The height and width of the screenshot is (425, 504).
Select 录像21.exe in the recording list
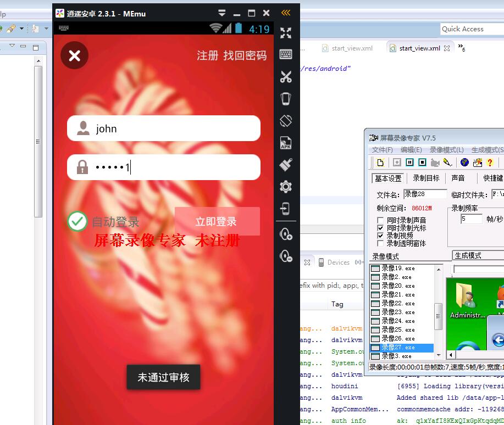click(x=398, y=294)
